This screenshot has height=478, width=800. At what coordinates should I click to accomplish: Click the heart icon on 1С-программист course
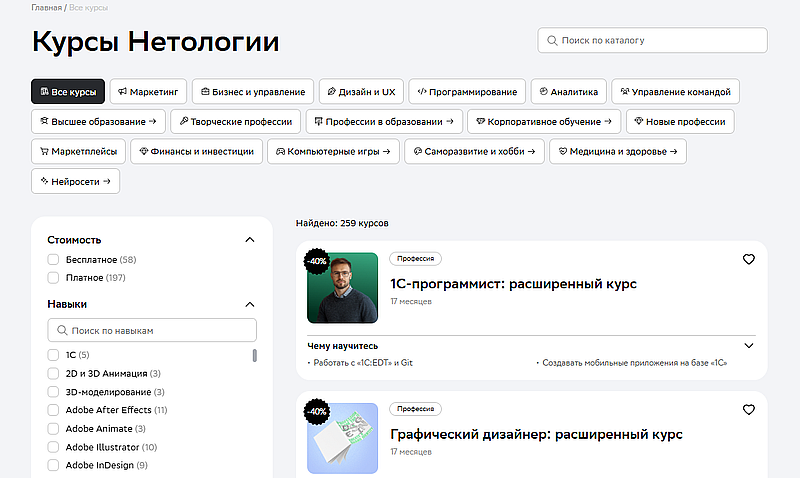click(749, 259)
